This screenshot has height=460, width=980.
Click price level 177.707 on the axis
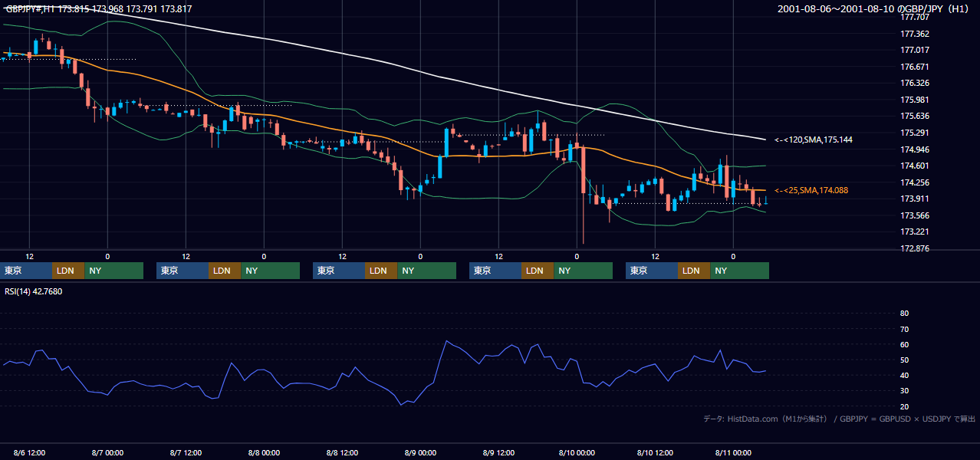click(915, 17)
